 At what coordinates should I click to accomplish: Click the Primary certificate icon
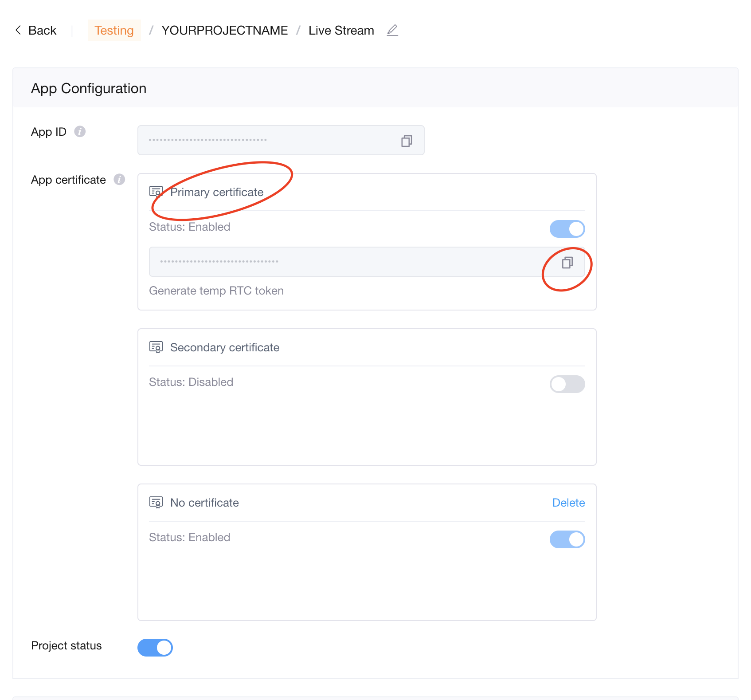coord(156,192)
